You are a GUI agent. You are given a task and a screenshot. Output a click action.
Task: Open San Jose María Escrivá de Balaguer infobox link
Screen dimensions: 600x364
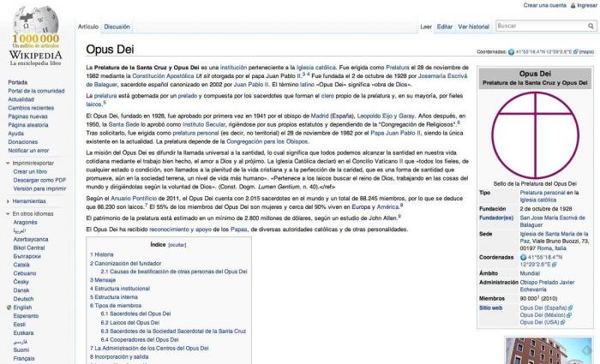coord(552,221)
